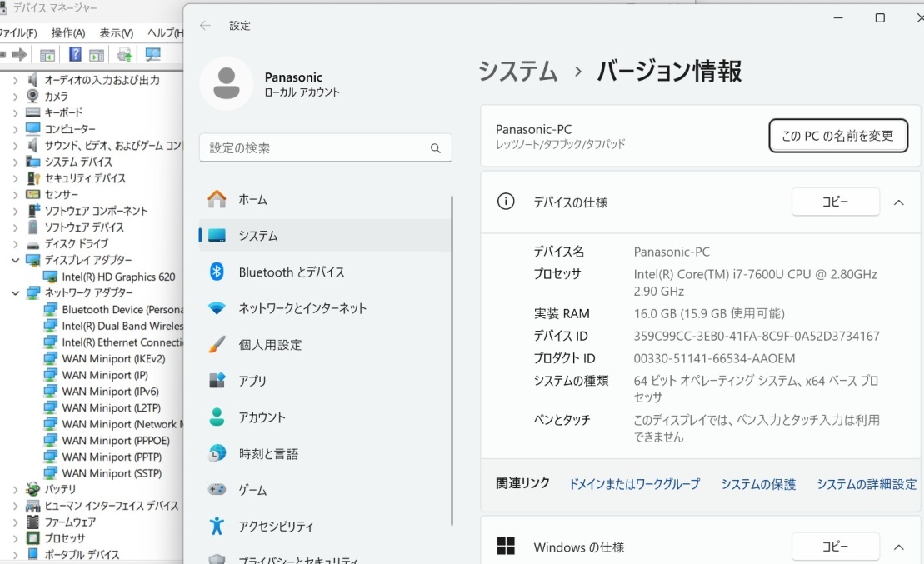Select WAN Miniport (SSTP)
The width and height of the screenshot is (924, 564).
112,473
